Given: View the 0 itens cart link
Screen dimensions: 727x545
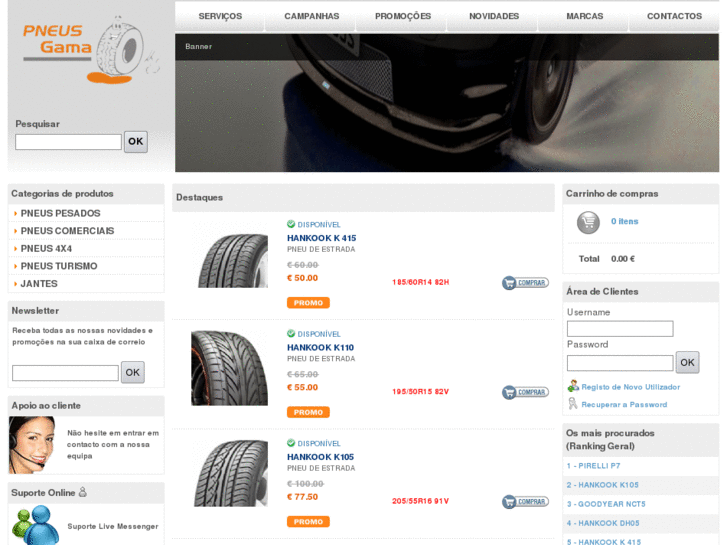Looking at the screenshot, I should pos(624,221).
